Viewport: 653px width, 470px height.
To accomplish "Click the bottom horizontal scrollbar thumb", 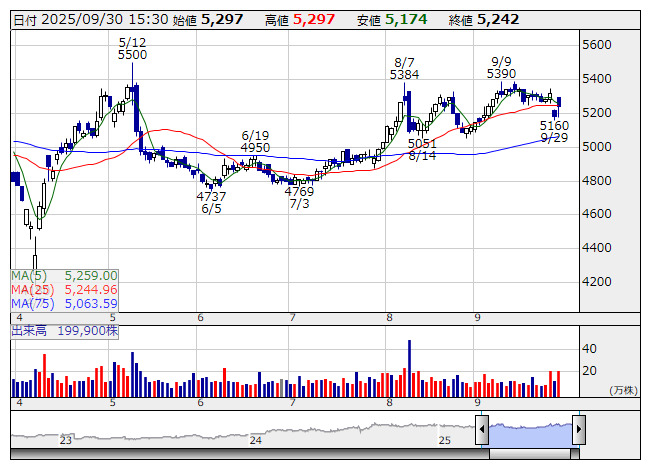I will pos(530,454).
